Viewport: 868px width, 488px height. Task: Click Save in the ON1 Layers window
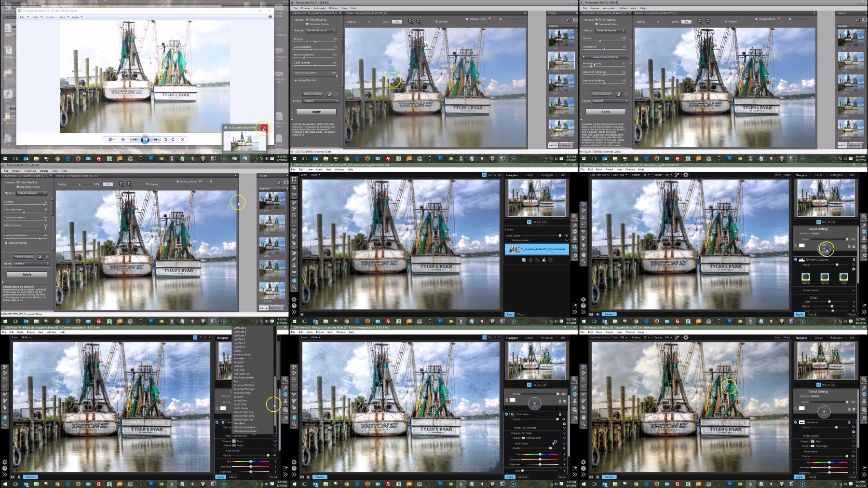pos(509,314)
